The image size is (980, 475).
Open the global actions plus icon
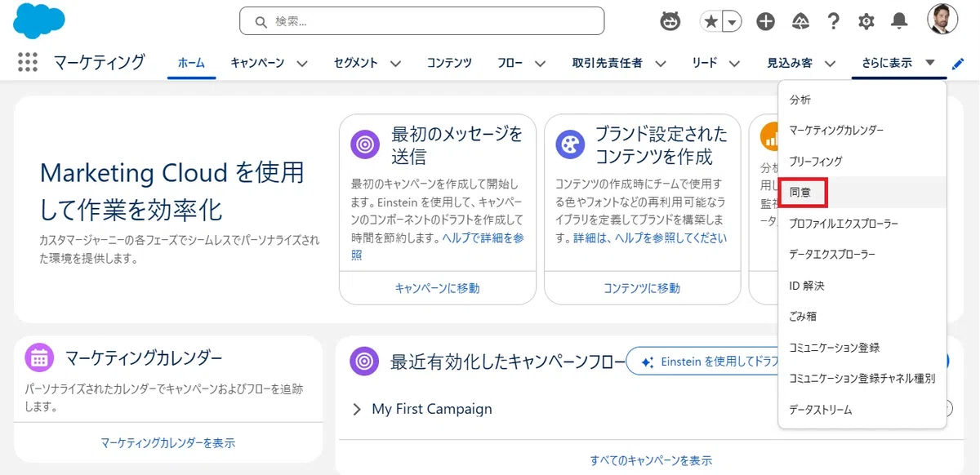click(x=765, y=21)
